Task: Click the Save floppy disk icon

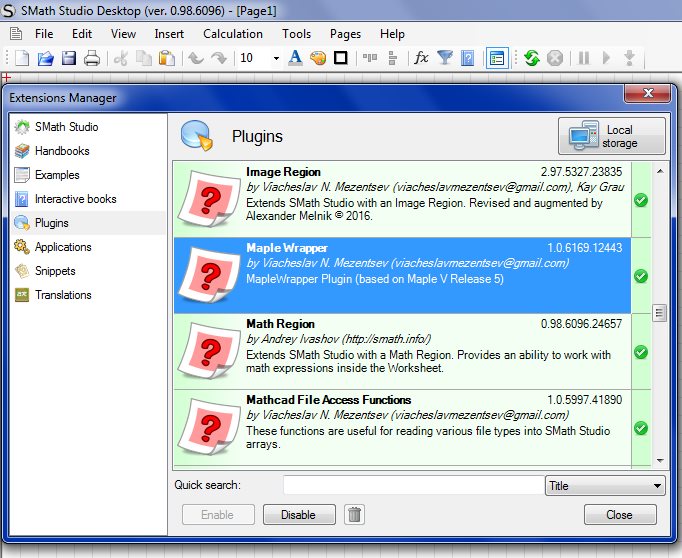Action: [x=68, y=58]
